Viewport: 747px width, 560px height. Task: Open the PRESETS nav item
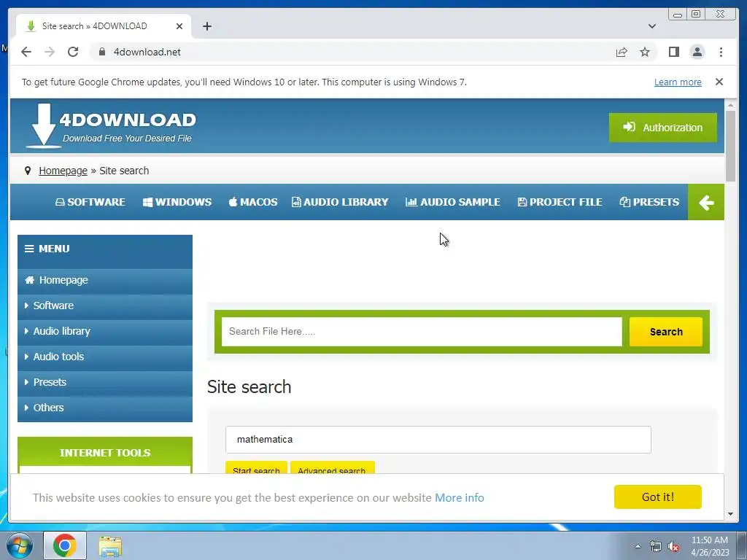tap(649, 202)
